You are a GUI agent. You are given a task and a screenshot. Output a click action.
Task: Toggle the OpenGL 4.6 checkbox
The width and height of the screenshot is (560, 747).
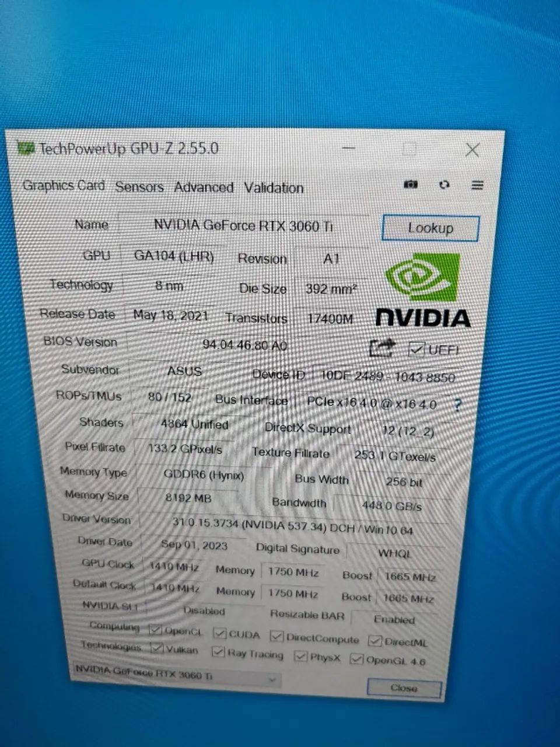pyautogui.click(x=356, y=659)
